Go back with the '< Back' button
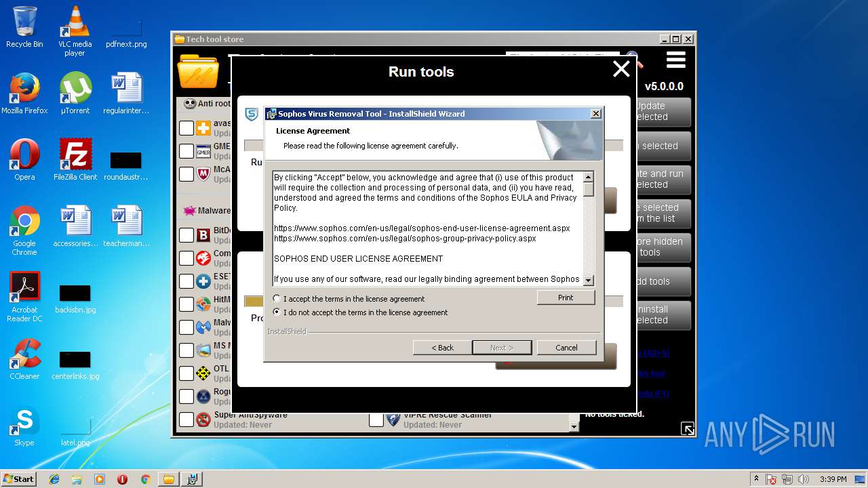The height and width of the screenshot is (488, 868). click(x=442, y=348)
